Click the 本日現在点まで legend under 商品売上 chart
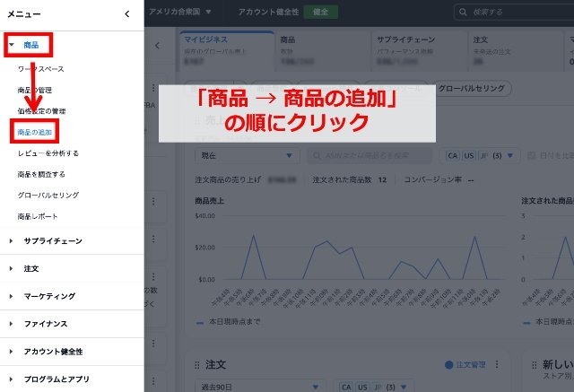Image resolution: width=574 pixels, height=392 pixels. (229, 322)
